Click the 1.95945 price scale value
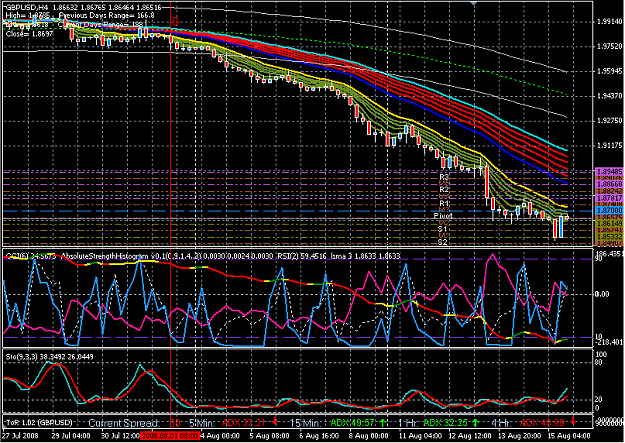Viewport: 625px width, 443px height. pyautogui.click(x=610, y=71)
